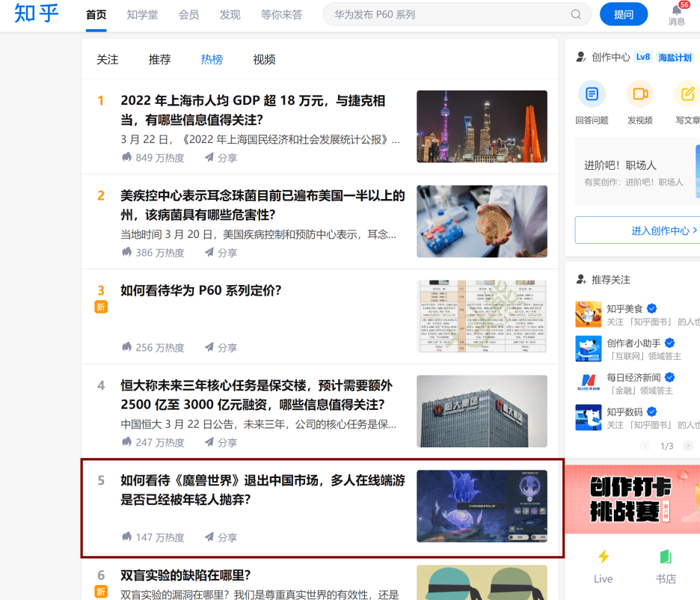The image size is (700, 600).
Task: Open the 魔兽世界 question thumbnail
Action: tap(482, 506)
